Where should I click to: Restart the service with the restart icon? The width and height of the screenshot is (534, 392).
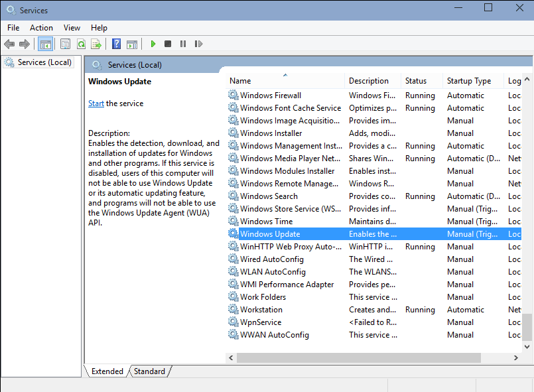(x=198, y=44)
